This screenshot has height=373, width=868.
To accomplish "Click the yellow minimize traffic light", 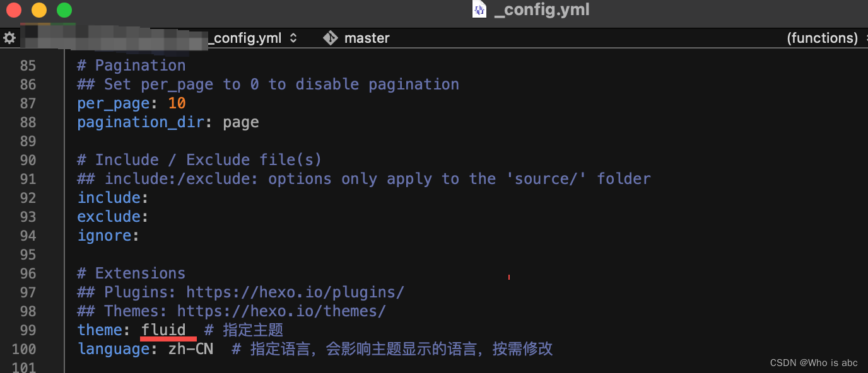I will 39,10.
